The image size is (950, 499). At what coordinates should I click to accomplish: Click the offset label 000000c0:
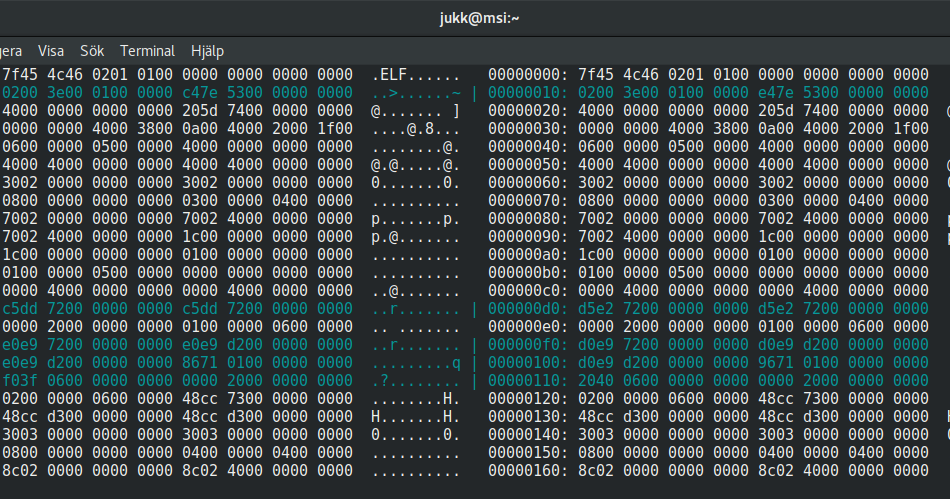[x=528, y=291]
